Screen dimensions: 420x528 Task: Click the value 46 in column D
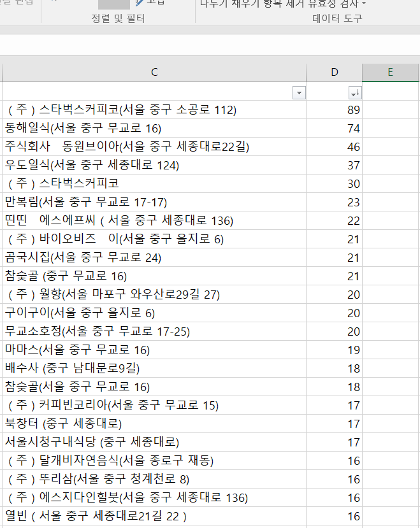click(354, 147)
